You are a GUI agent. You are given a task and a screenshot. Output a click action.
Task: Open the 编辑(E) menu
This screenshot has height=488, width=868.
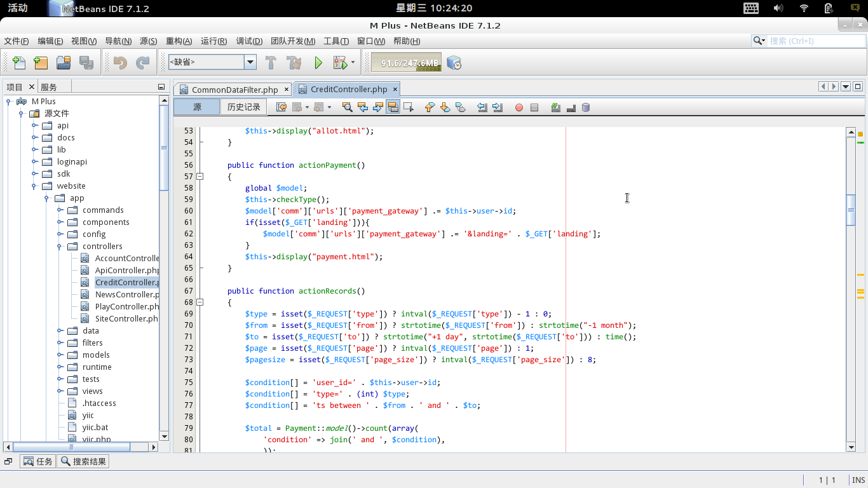tap(50, 41)
